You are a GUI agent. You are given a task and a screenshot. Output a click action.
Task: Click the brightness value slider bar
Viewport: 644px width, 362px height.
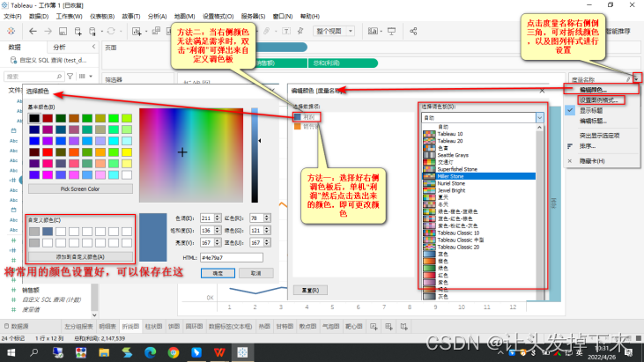point(255,155)
